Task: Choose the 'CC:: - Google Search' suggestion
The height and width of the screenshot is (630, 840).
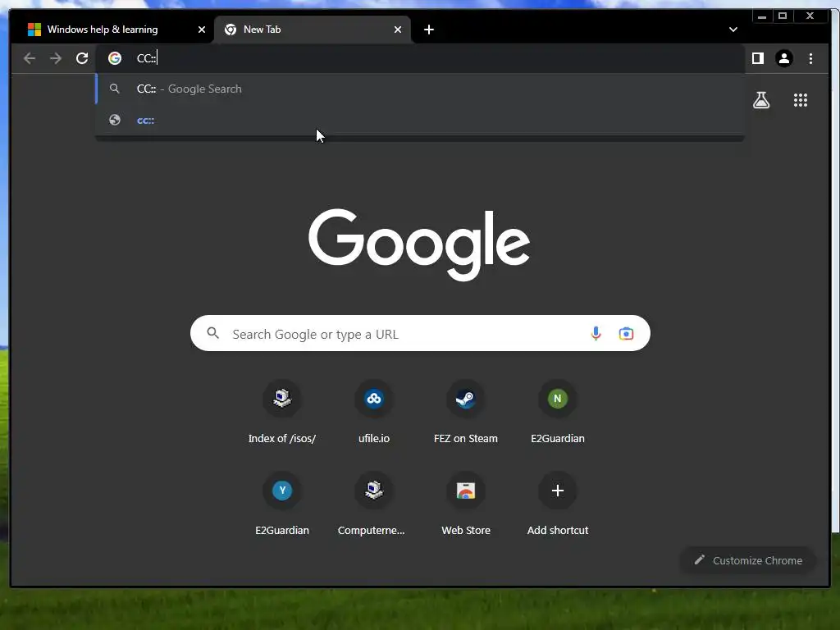Action: 419,89
